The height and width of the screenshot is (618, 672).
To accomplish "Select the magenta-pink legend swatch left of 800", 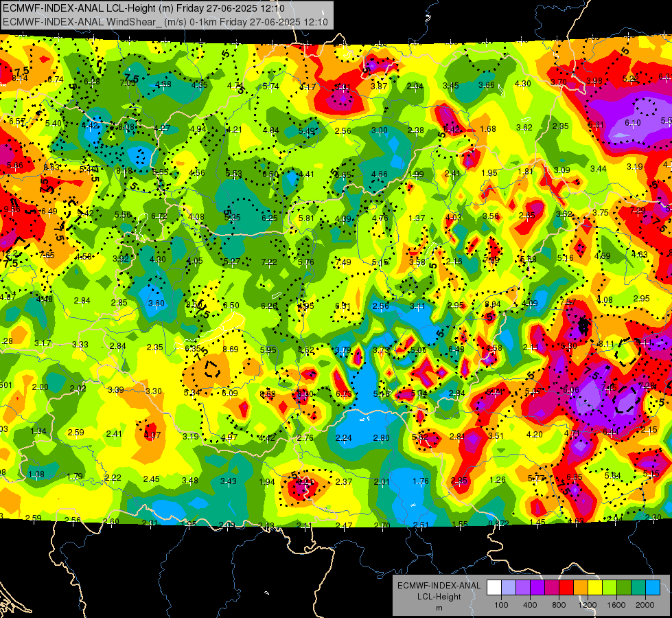I will (552, 588).
